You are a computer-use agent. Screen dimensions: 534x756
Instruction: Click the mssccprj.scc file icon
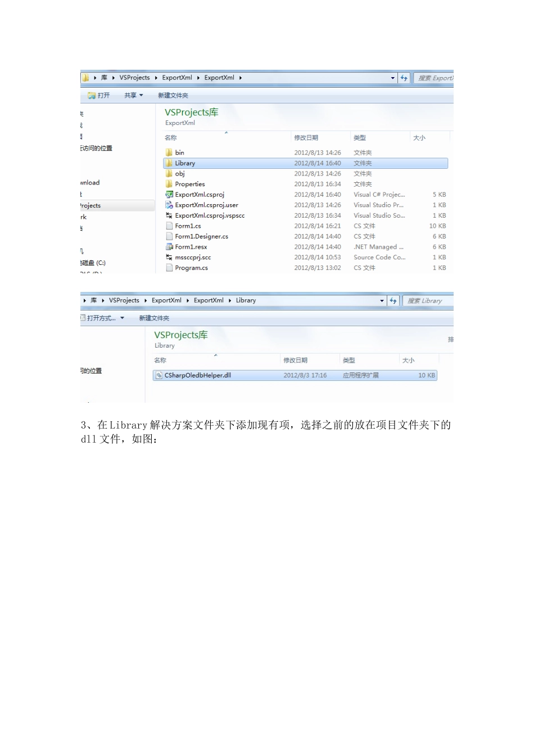click(x=169, y=257)
